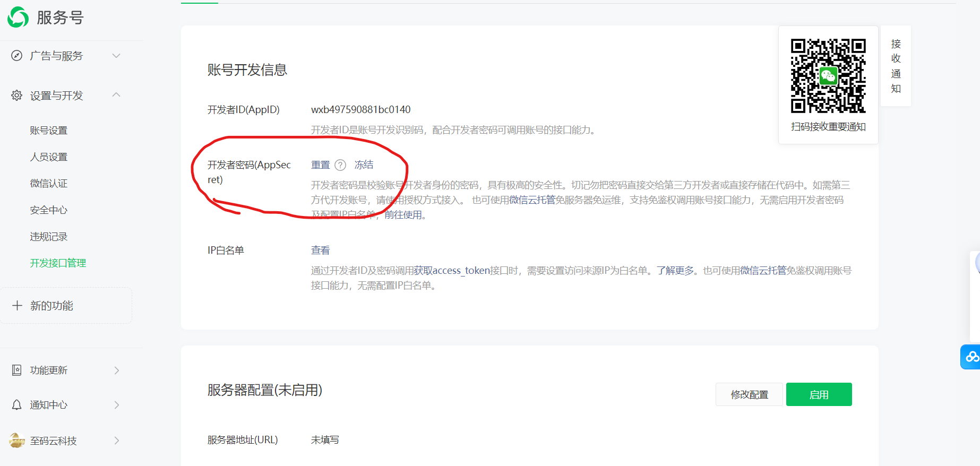Open the 功能更新 sidebar entry

point(49,370)
